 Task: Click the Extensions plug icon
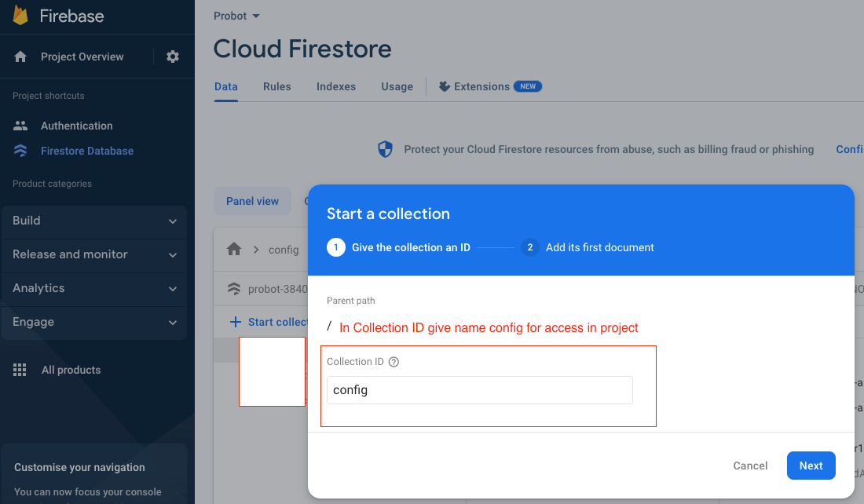pyautogui.click(x=445, y=86)
